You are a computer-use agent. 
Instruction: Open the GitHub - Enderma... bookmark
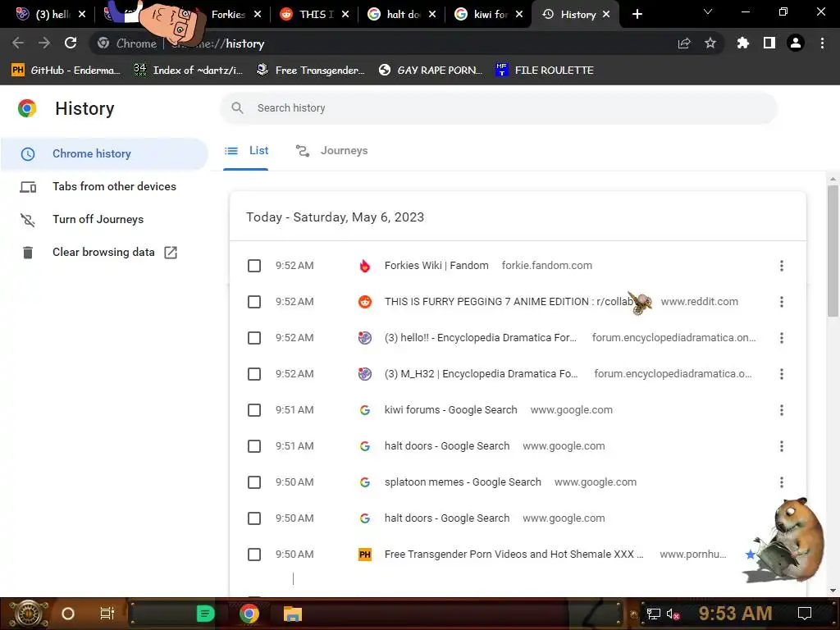(x=66, y=71)
